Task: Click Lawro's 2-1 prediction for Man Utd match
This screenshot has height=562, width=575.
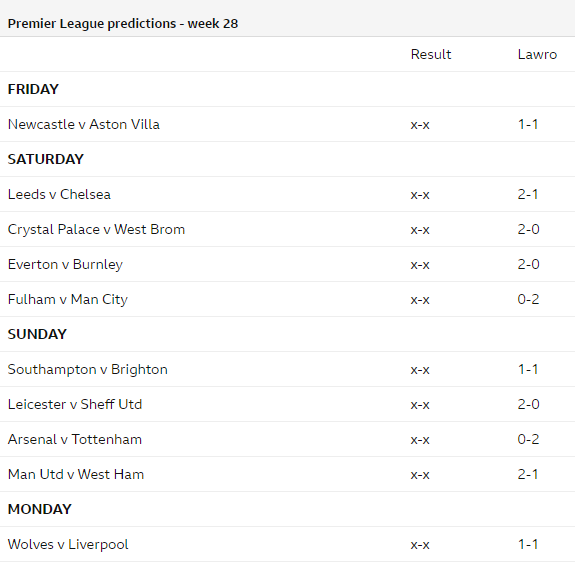Action: pos(528,474)
